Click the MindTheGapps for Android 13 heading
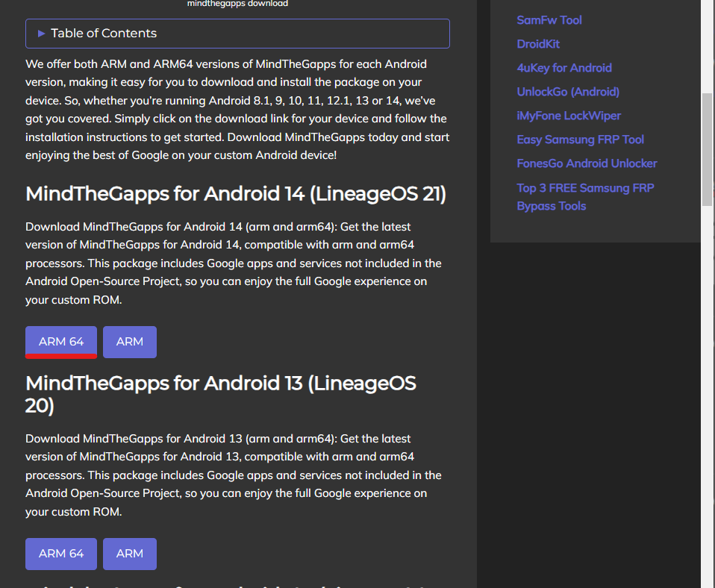The width and height of the screenshot is (715, 588). (x=221, y=394)
